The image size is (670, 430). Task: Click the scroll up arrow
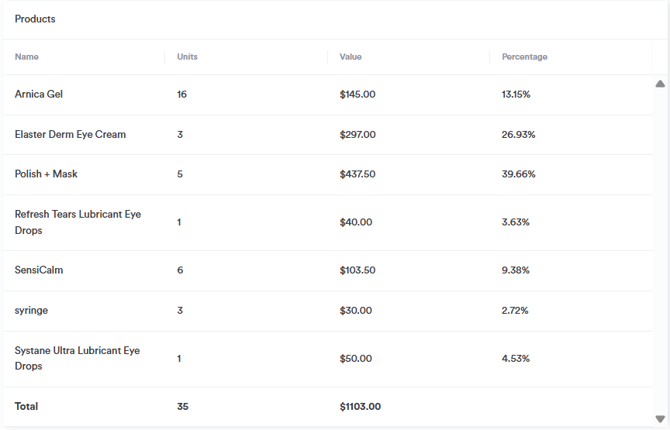tap(660, 84)
